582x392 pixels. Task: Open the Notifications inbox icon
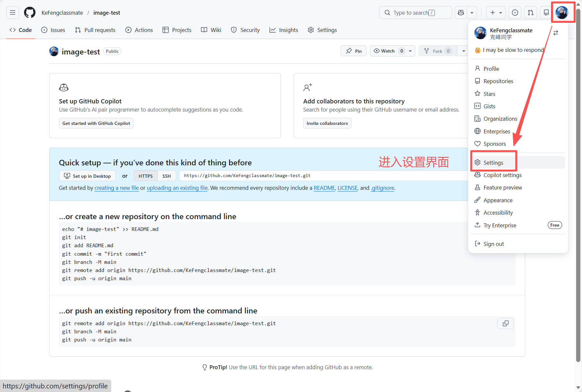click(x=546, y=13)
